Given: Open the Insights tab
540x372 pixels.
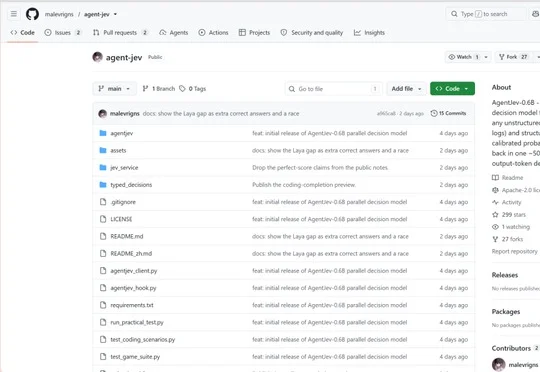Looking at the screenshot, I should pyautogui.click(x=369, y=33).
